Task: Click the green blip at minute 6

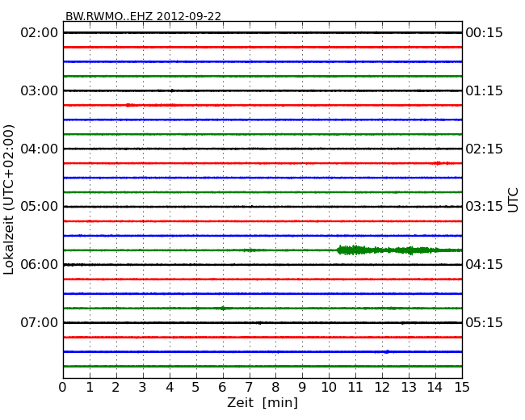Action: (223, 308)
